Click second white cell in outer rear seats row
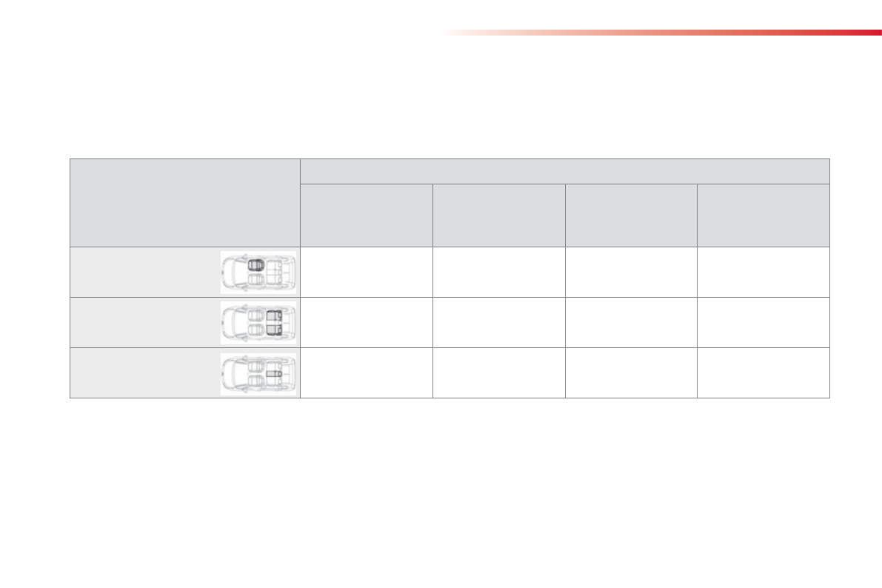Viewport: 882px width, 588px height. (x=498, y=323)
